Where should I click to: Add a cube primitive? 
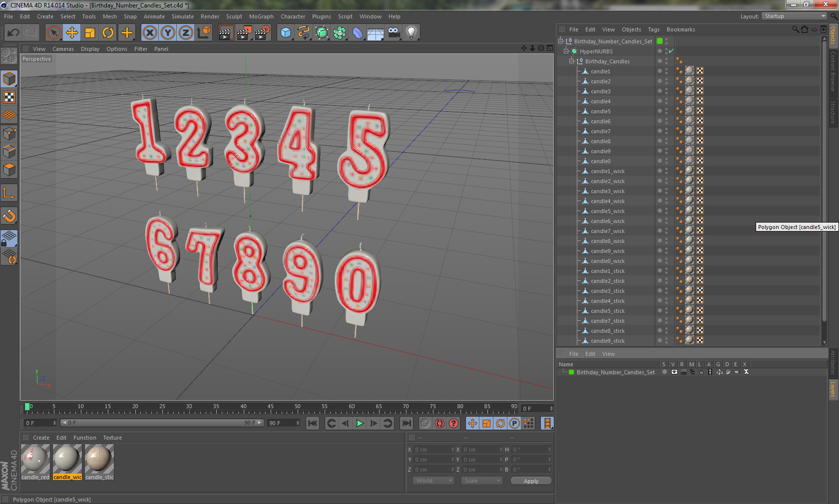tap(286, 33)
